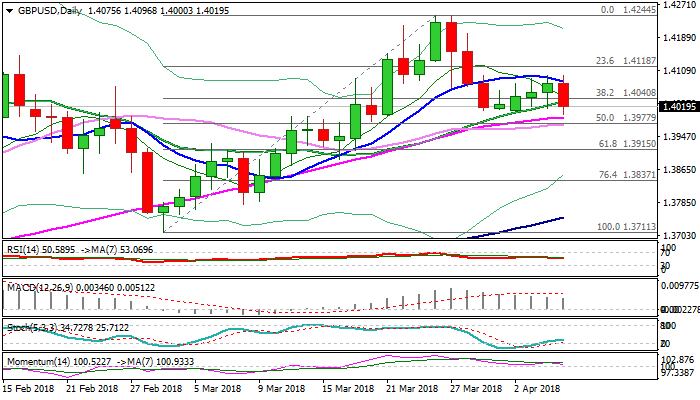Click the 1.42710 value on price axis
This screenshot has width=700, height=400.
coord(678,5)
